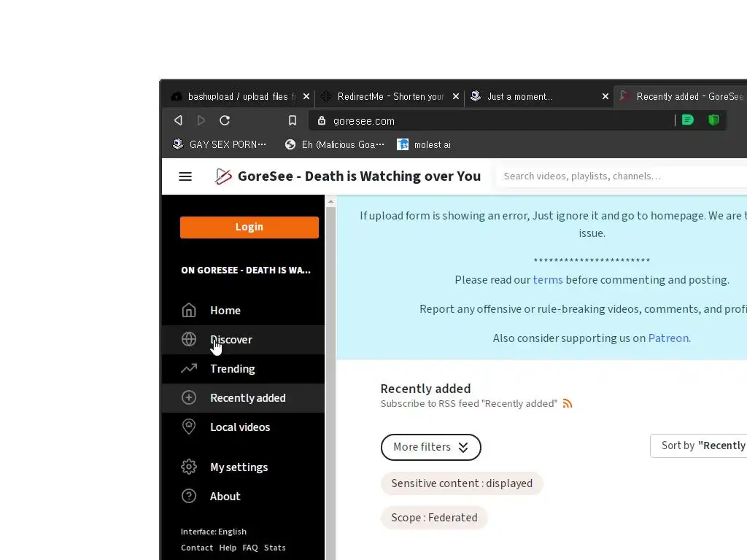Click the green shield extension icon
747x560 pixels.
[713, 120]
